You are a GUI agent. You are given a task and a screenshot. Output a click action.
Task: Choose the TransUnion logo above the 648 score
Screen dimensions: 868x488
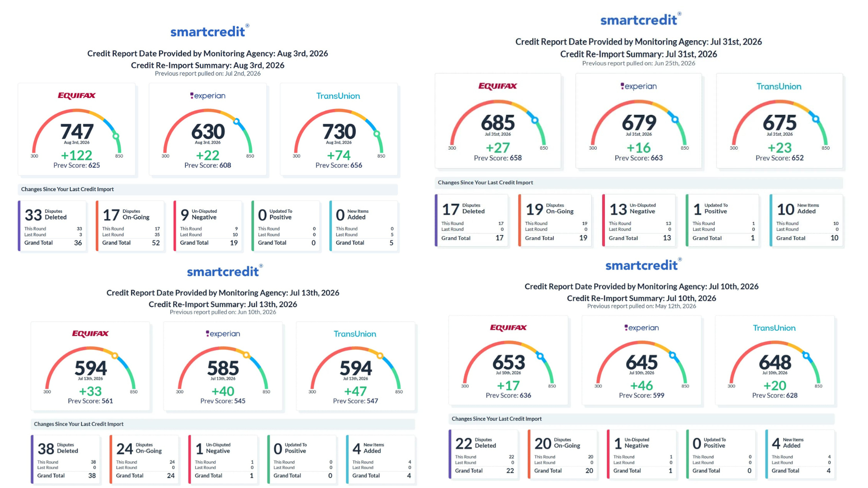(774, 328)
